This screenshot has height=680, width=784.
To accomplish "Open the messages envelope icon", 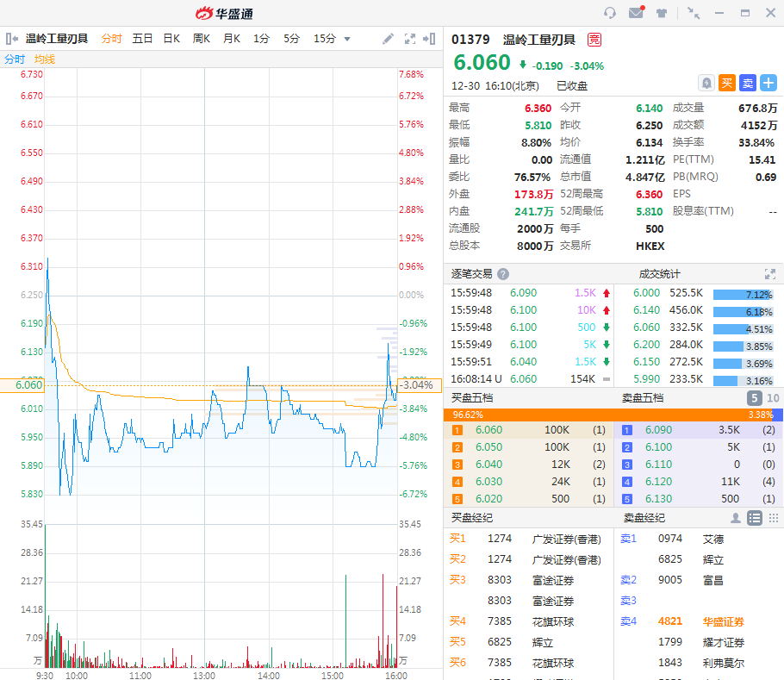I will [636, 13].
